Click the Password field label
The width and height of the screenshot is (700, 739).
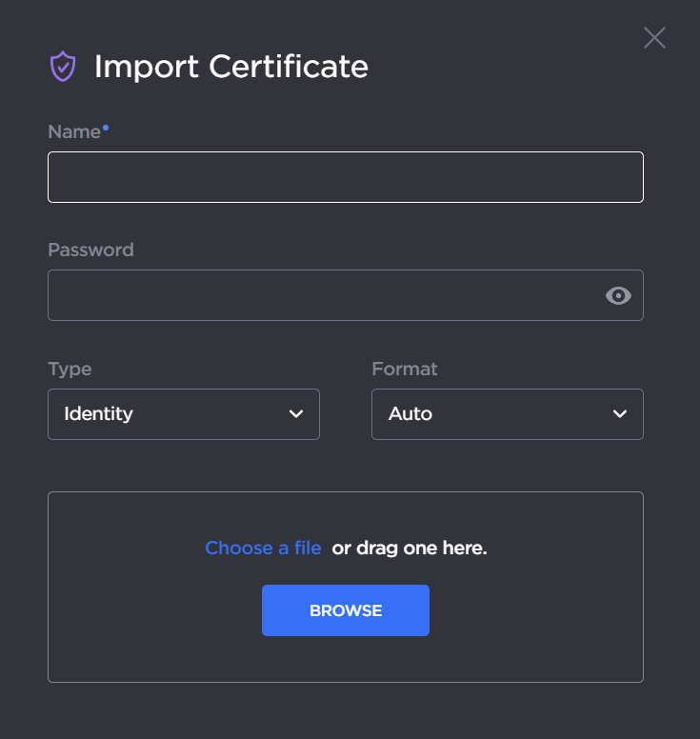click(x=90, y=250)
